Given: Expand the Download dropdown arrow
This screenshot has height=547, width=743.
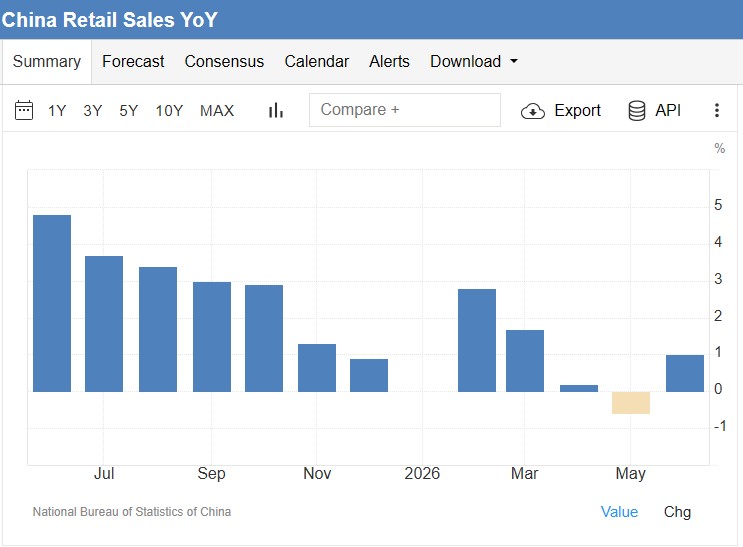Looking at the screenshot, I should point(514,62).
